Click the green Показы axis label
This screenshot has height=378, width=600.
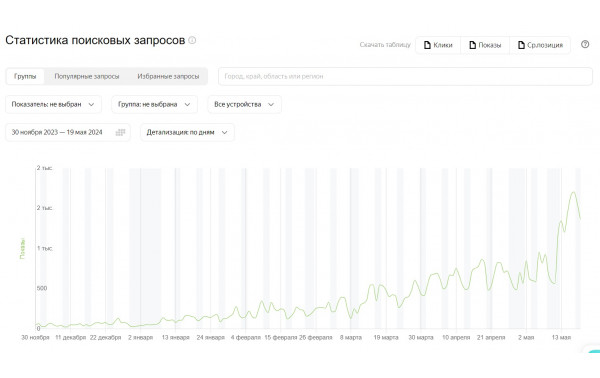point(22,248)
